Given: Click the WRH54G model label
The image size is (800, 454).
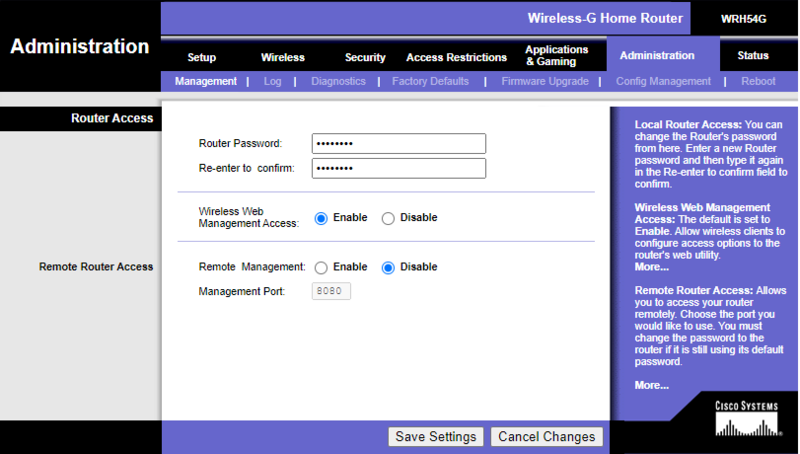Looking at the screenshot, I should [x=743, y=19].
